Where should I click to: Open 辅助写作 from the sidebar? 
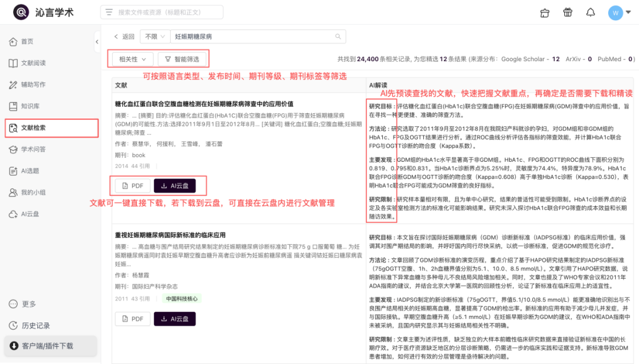(x=33, y=85)
